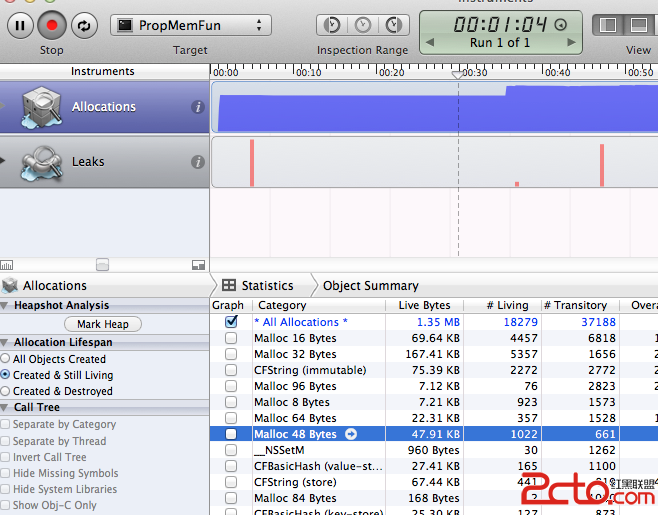
Task: Open the PropMemFun target dropdown
Action: tap(191, 26)
